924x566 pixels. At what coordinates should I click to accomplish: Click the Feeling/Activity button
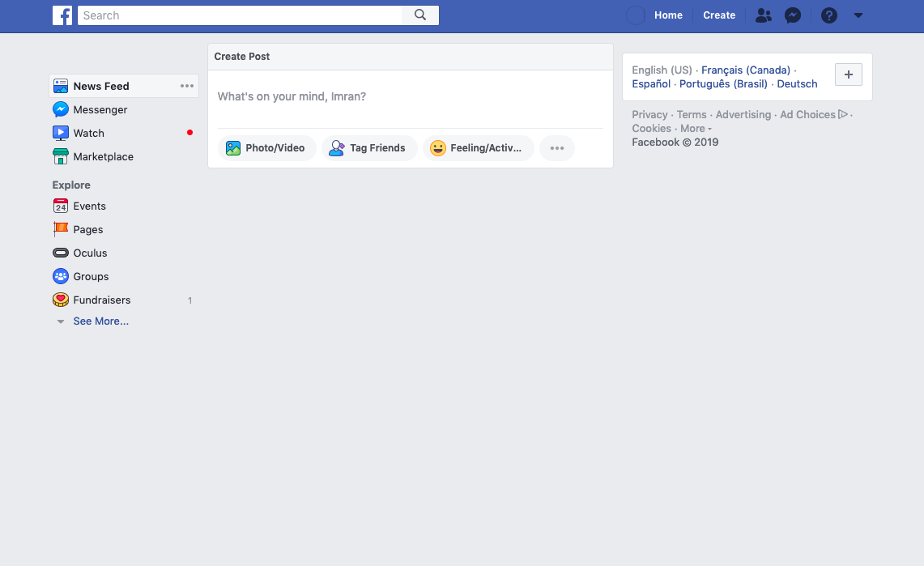(479, 148)
